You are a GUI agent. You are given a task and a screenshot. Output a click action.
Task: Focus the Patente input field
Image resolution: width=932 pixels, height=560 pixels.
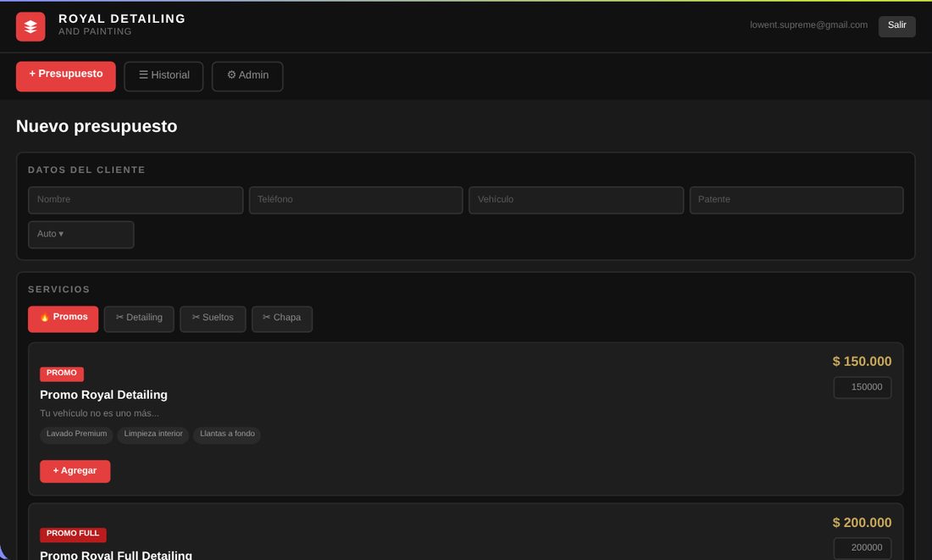[796, 200]
